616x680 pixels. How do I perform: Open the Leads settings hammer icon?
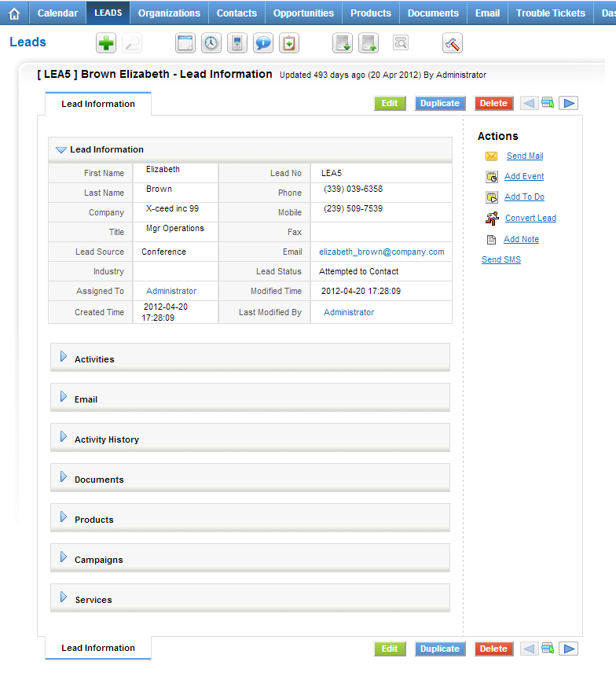[x=453, y=43]
